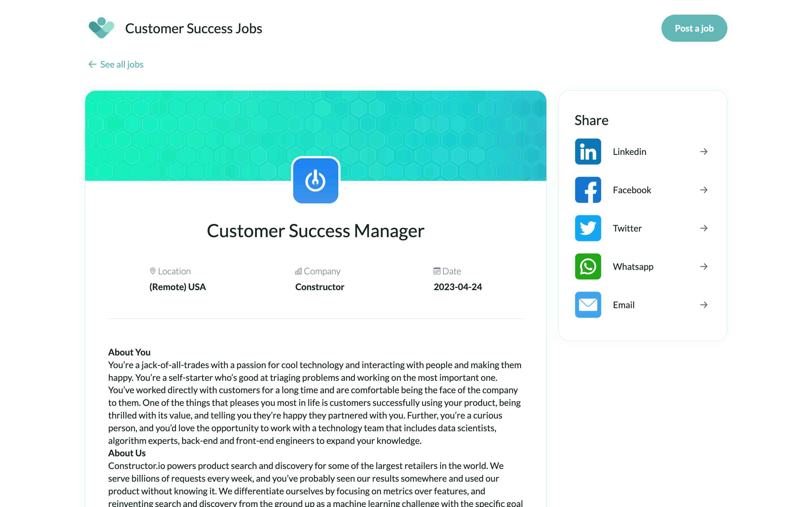Image resolution: width=812 pixels, height=507 pixels.
Task: Click the Customer Success Jobs heart logo
Action: pyautogui.click(x=101, y=28)
